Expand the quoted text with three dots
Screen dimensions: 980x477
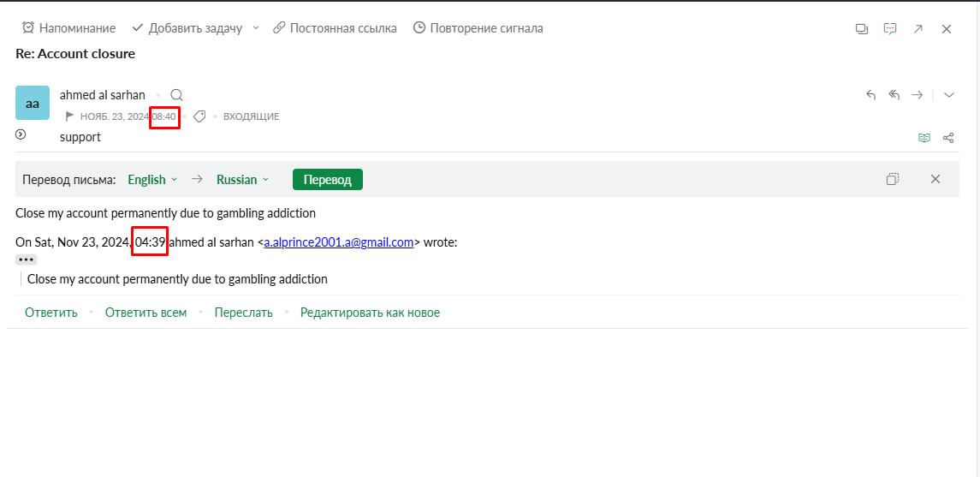26,259
